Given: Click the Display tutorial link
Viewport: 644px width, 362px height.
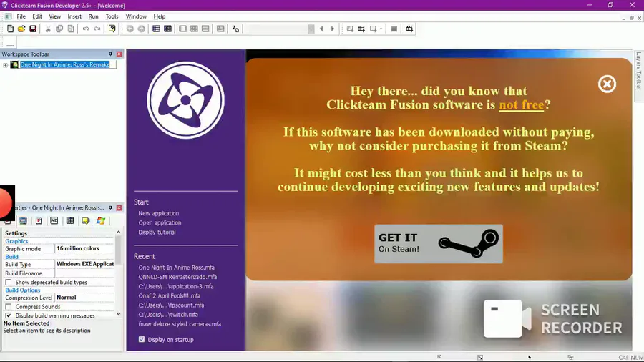Looking at the screenshot, I should coord(157,233).
